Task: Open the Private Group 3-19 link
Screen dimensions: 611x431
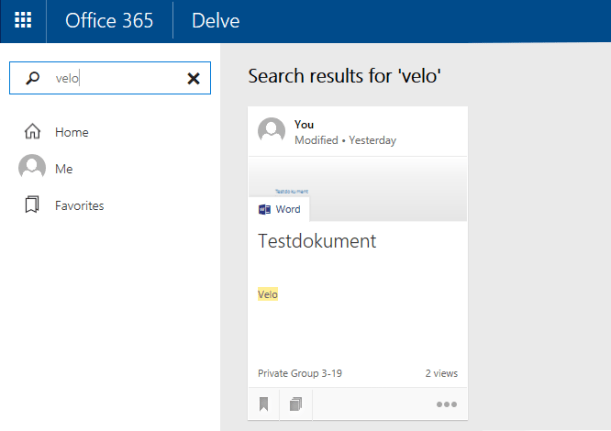Action: [298, 373]
